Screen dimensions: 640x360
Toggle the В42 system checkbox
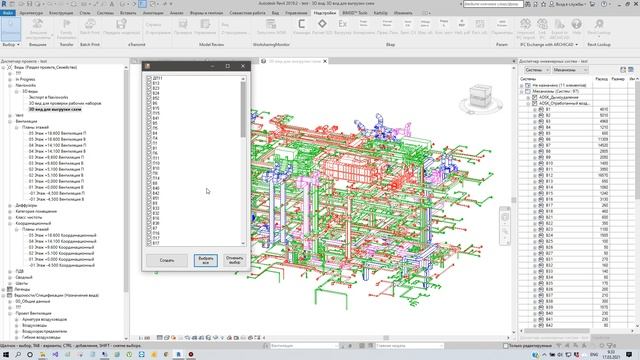[x=149, y=193]
